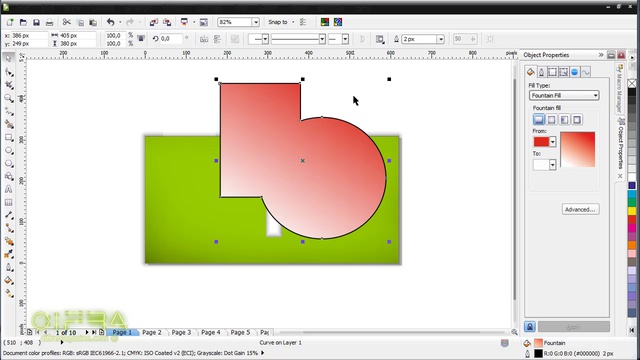Create a new document
640x360 pixels.
(10, 22)
